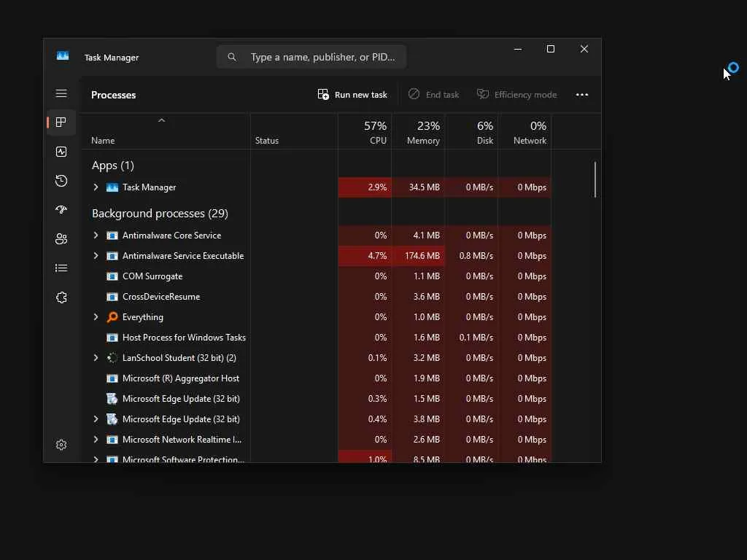Open the Startup apps sidebar icon
747x560 pixels.
point(61,209)
